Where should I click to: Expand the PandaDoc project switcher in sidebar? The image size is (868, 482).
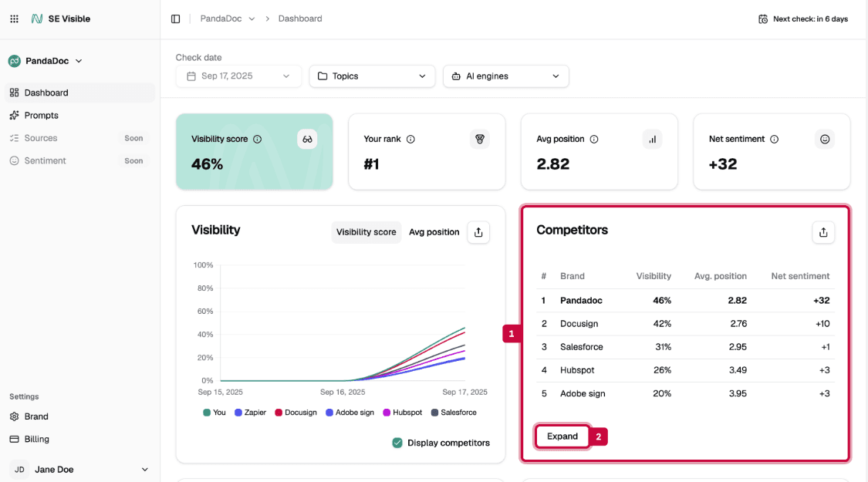(x=79, y=61)
